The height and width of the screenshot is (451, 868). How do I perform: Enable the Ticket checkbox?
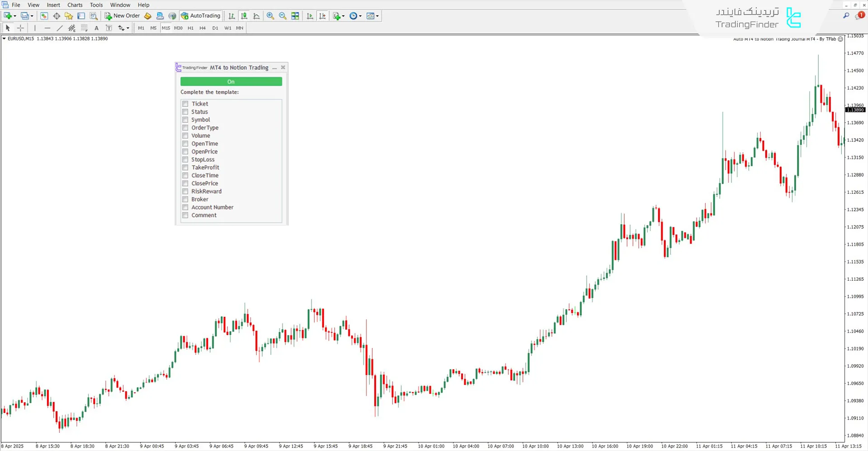pyautogui.click(x=185, y=104)
